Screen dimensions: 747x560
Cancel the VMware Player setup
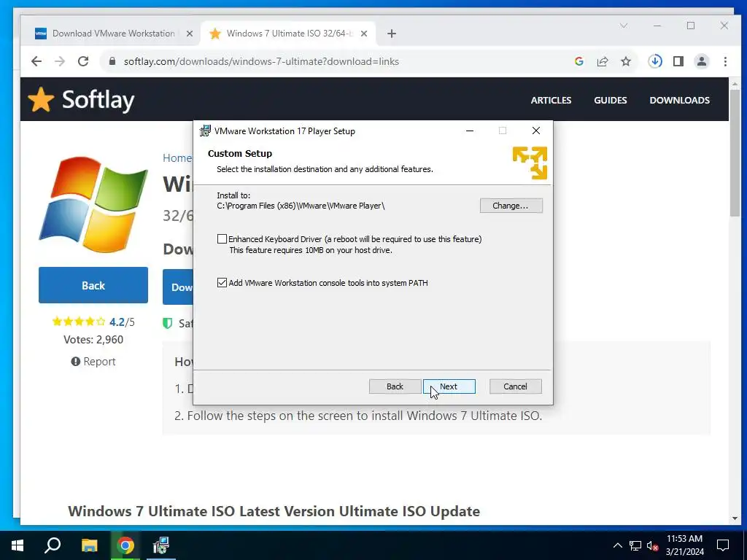coord(515,386)
